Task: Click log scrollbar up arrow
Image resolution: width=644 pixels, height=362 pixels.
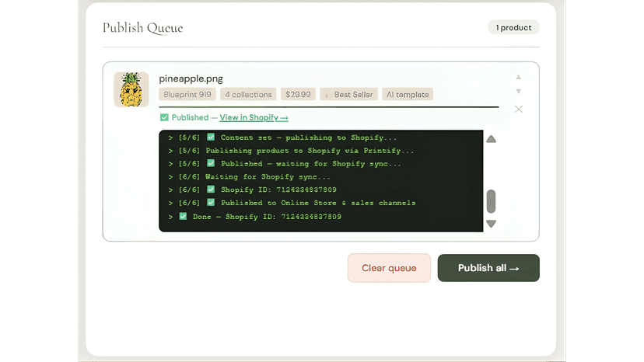Action: coord(492,139)
